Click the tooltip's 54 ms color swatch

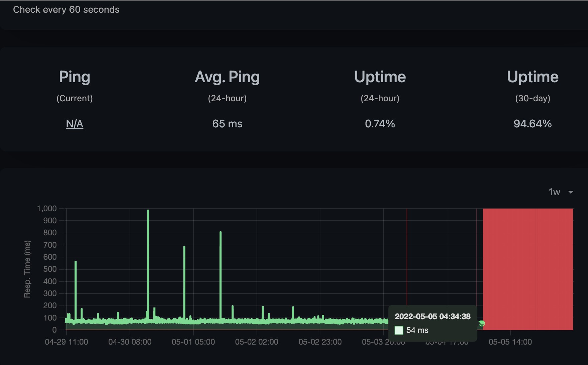[x=399, y=330]
